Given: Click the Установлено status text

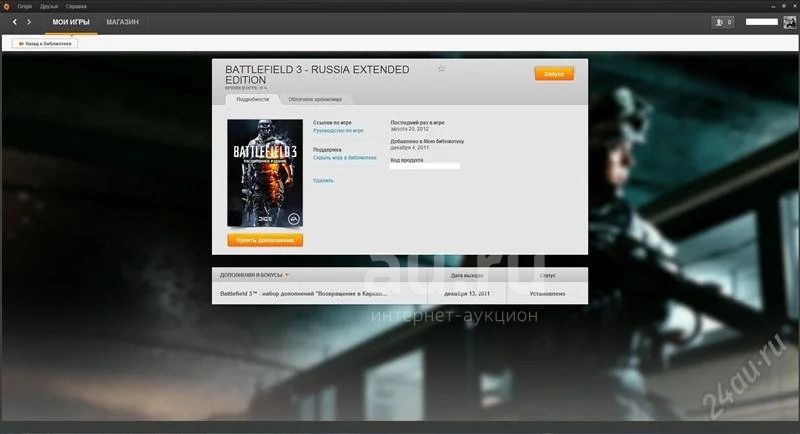Looking at the screenshot, I should pos(547,294).
